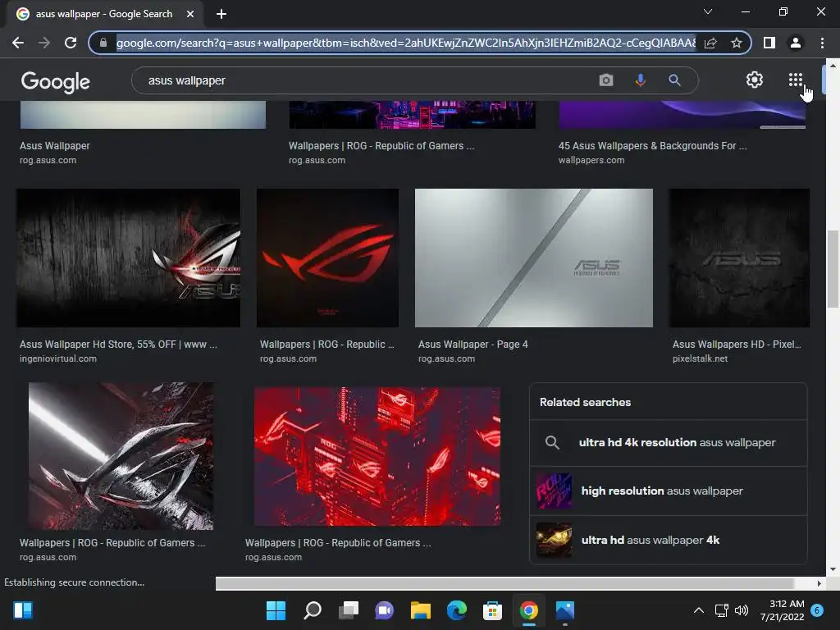
Task: Open Chrome three-dot menu
Action: click(822, 43)
